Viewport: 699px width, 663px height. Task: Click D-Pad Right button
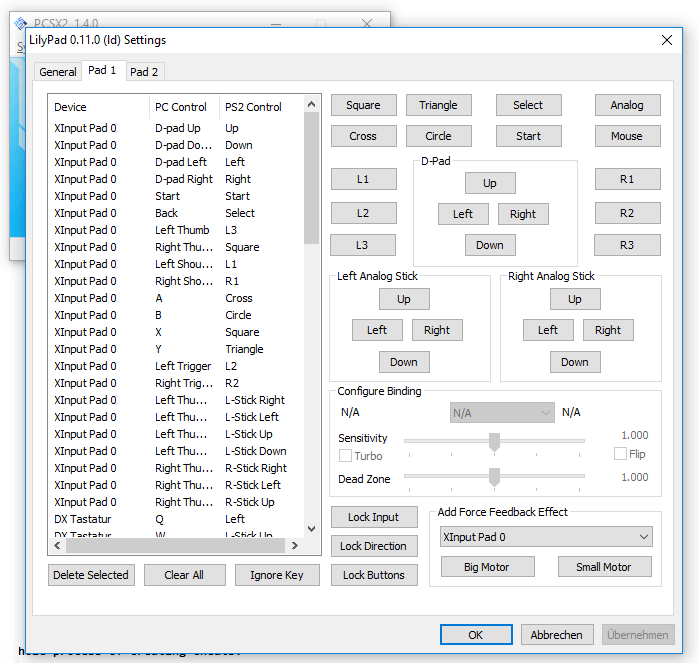coord(523,214)
